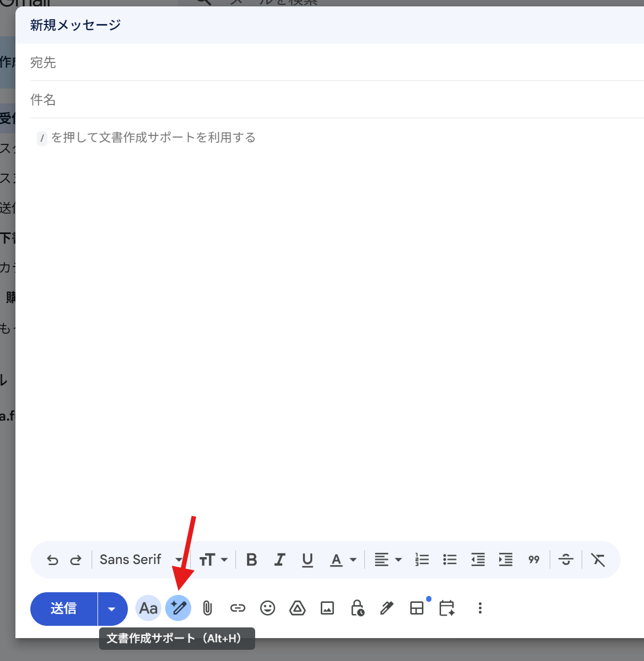The width and height of the screenshot is (644, 661).
Task: Insert a numbered list
Action: tap(422, 560)
